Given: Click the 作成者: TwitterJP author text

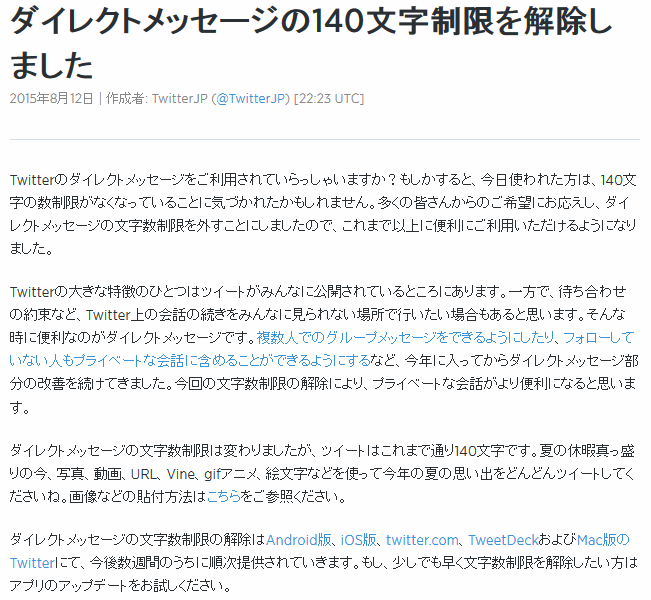Looking at the screenshot, I should point(157,99).
